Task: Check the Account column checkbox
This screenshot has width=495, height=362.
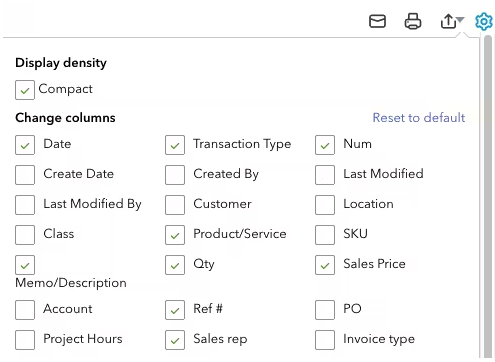Action: pos(25,310)
